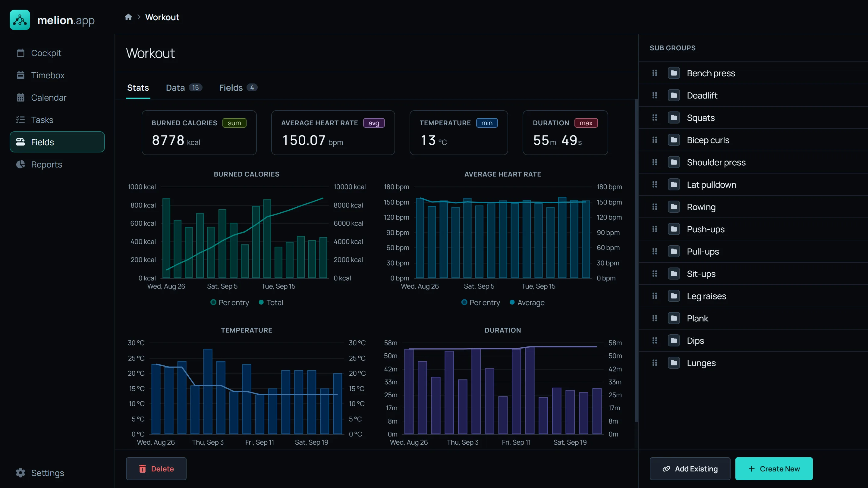Screen dimensions: 868x488
Task: Click the folder icon next to Deadlift
Action: coord(674,95)
